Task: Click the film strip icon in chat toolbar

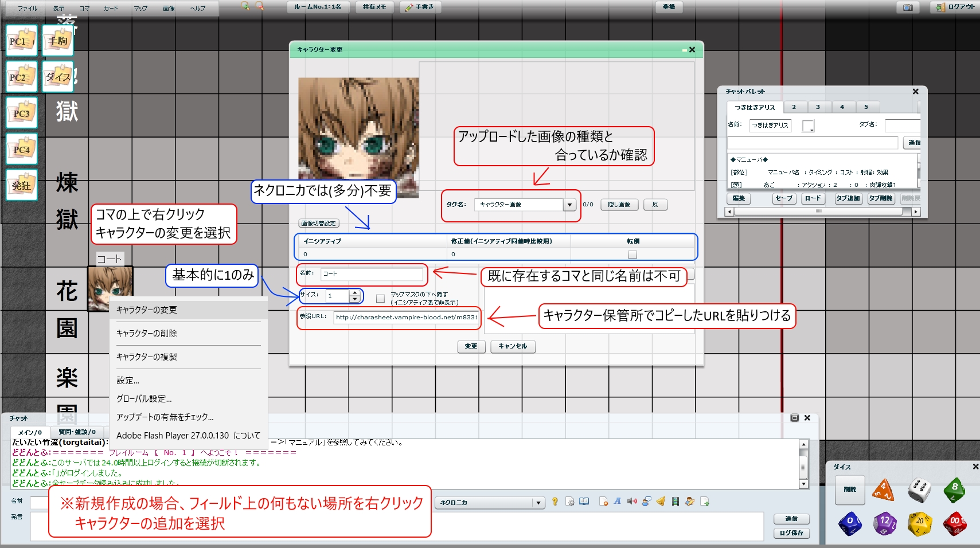Action: pyautogui.click(x=676, y=502)
